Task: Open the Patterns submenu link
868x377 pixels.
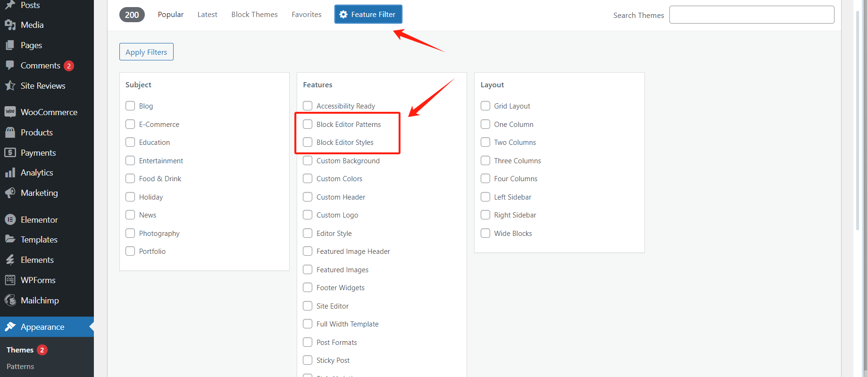Action: 20,366
